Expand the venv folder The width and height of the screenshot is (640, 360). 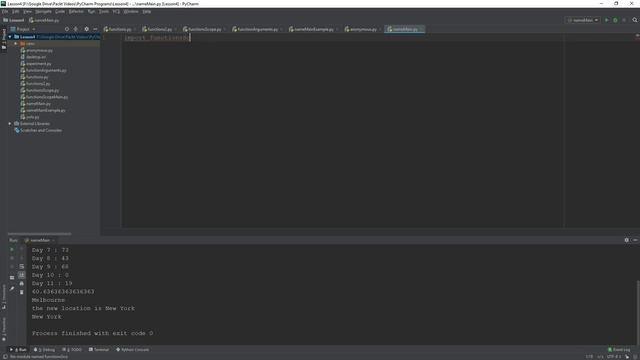click(16, 44)
